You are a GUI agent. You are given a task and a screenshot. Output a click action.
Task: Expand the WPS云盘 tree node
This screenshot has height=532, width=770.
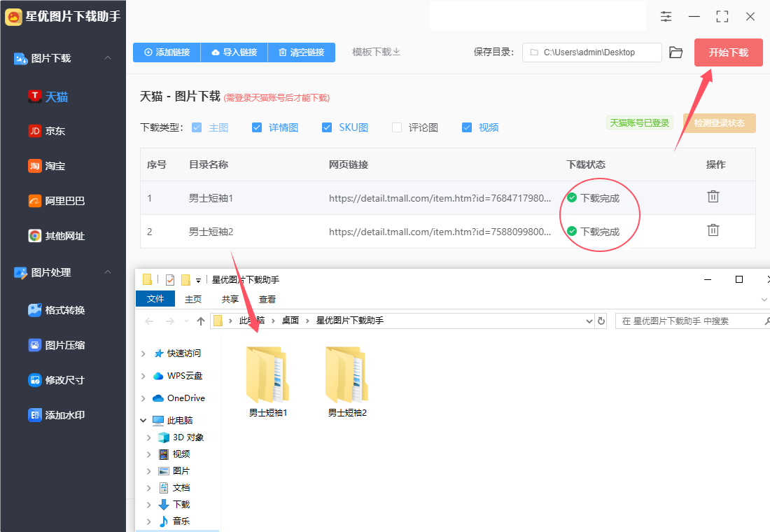point(143,376)
